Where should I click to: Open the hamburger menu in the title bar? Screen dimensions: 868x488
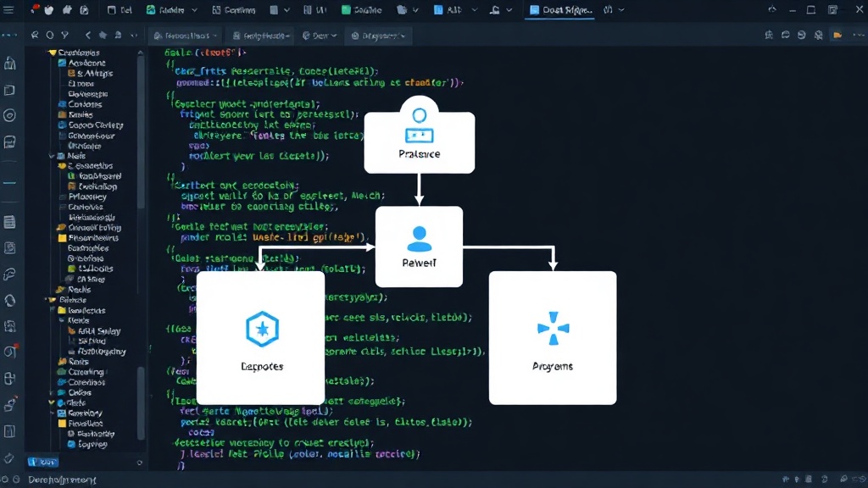(8, 10)
